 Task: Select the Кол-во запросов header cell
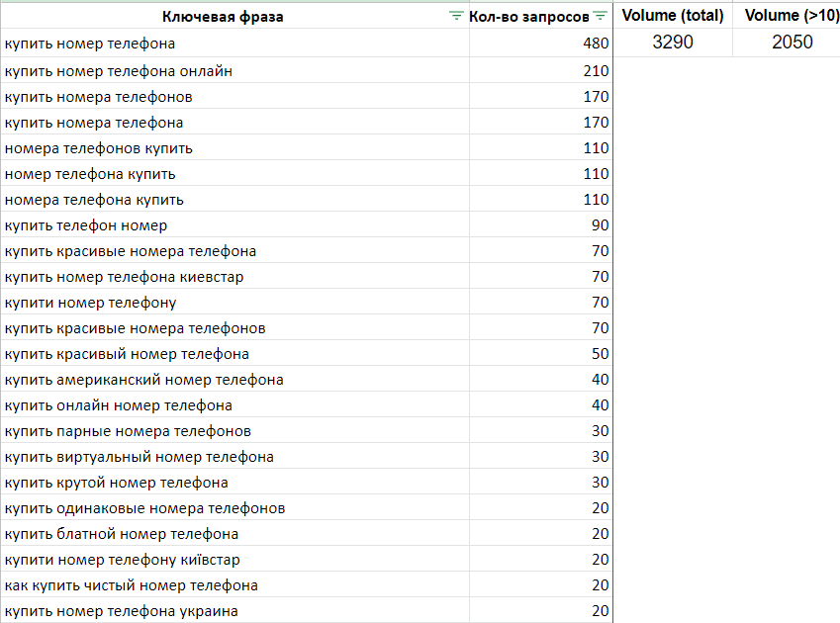click(x=528, y=16)
